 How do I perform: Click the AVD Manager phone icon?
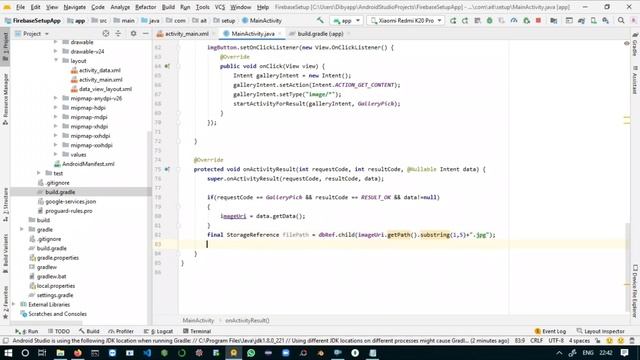[x=593, y=20]
